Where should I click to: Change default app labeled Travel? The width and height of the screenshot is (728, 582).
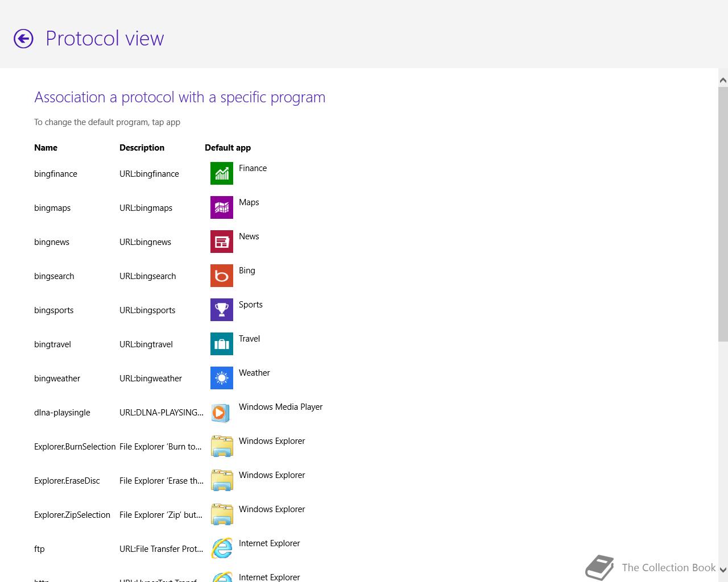pyautogui.click(x=249, y=339)
